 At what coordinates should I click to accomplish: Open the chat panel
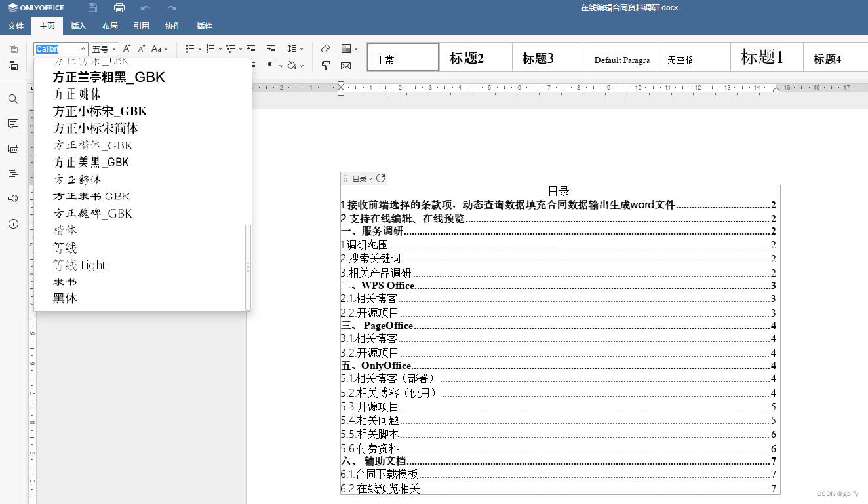tap(12, 149)
